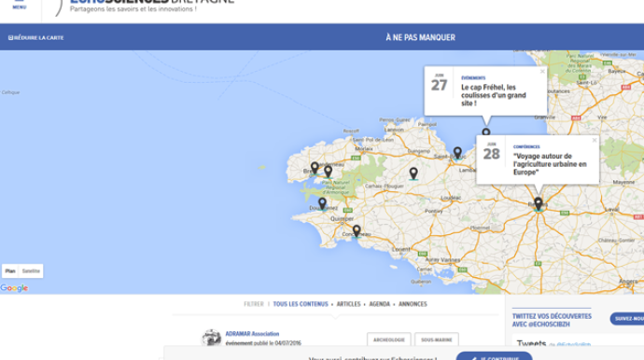Viewport: 644px width, 360px height.
Task: Click the leftmost map pin at Brest
Action: pos(315,168)
